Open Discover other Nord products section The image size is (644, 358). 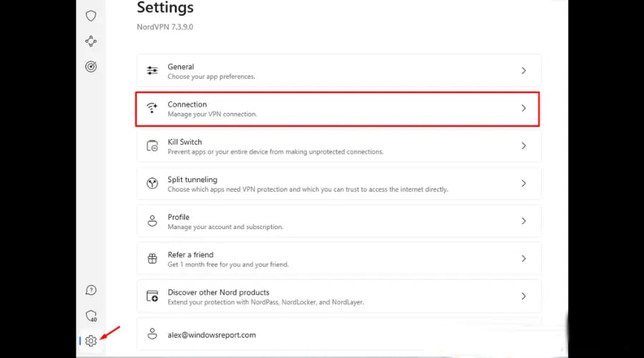[339, 296]
